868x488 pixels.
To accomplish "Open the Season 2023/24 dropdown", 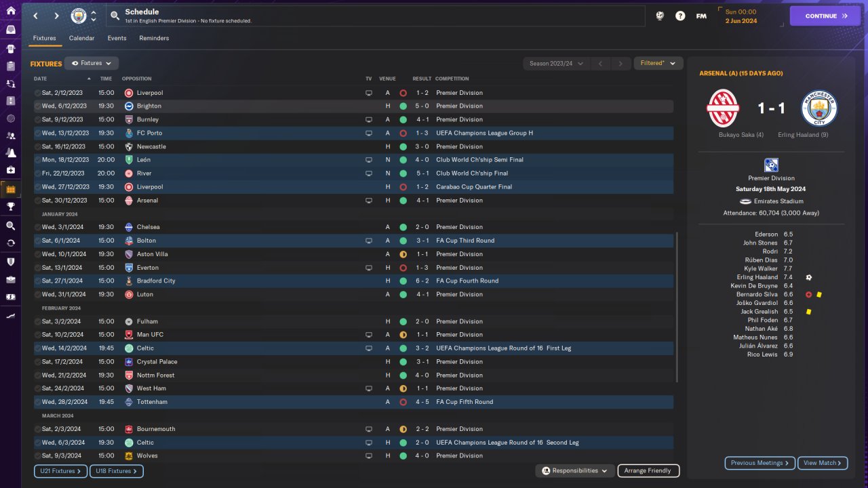I will [x=556, y=64].
